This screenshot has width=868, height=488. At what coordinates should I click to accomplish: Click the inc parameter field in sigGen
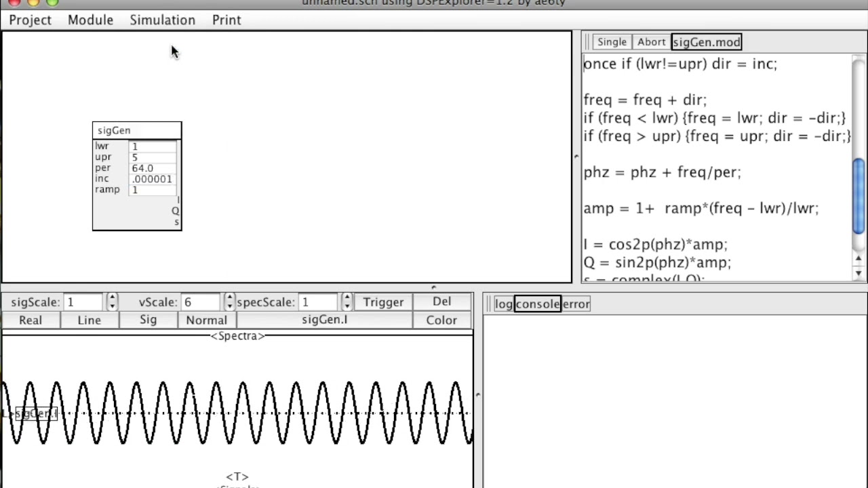point(153,179)
